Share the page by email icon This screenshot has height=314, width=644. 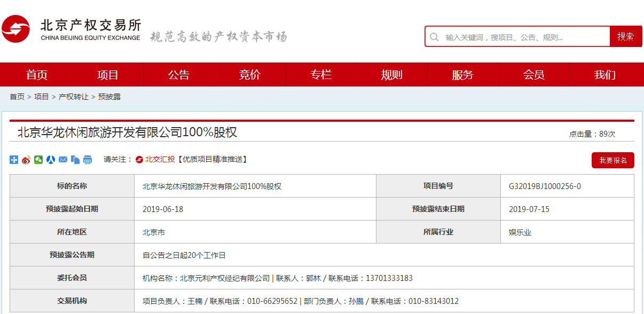(x=63, y=160)
